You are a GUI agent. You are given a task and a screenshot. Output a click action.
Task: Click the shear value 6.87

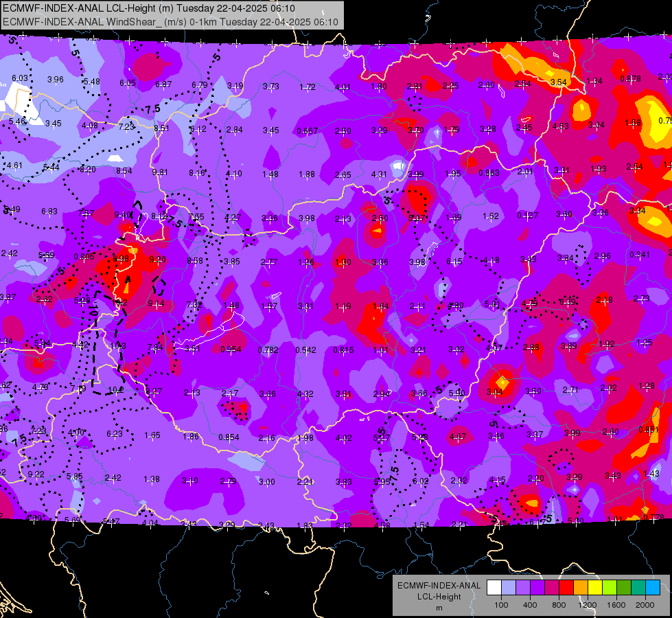tap(163, 84)
